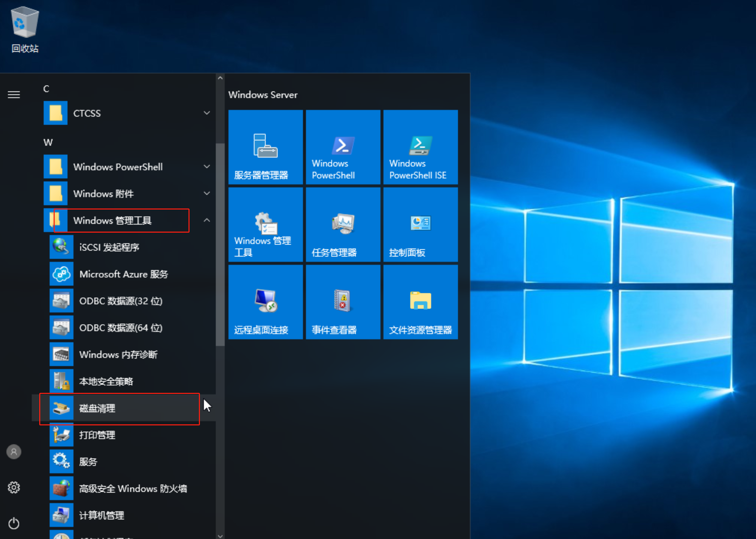Viewport: 756px width, 539px height.
Task: Click the hamburger menu expand icon
Action: click(x=14, y=95)
